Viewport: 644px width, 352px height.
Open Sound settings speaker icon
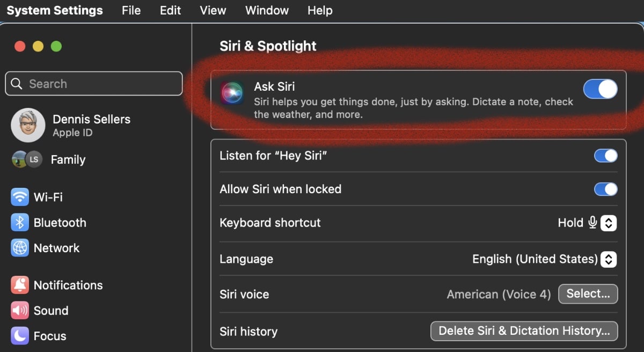(x=20, y=311)
